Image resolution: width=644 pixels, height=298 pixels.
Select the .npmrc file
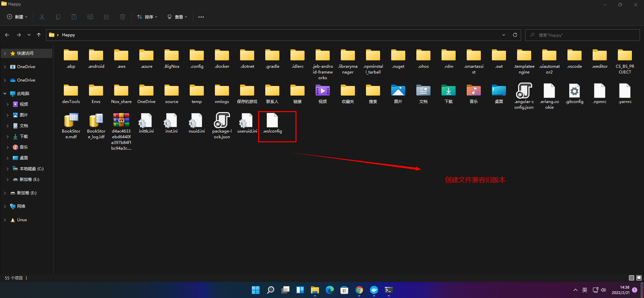tap(600, 94)
